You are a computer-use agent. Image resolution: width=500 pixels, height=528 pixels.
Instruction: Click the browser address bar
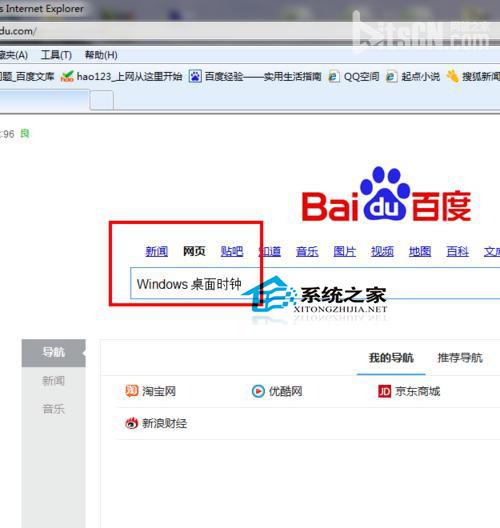250,31
